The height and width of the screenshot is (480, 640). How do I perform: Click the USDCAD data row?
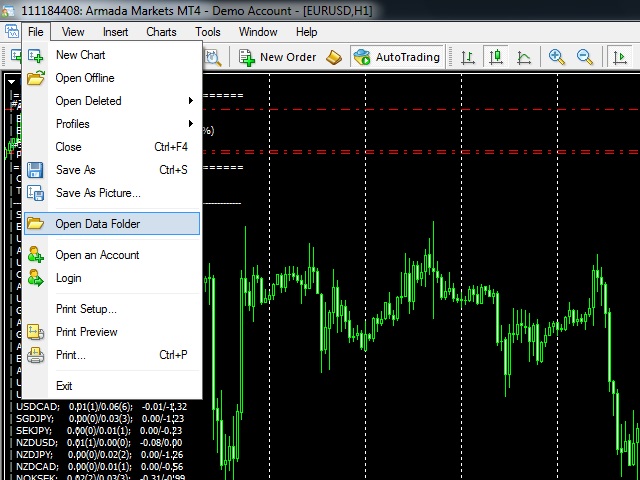(101, 407)
